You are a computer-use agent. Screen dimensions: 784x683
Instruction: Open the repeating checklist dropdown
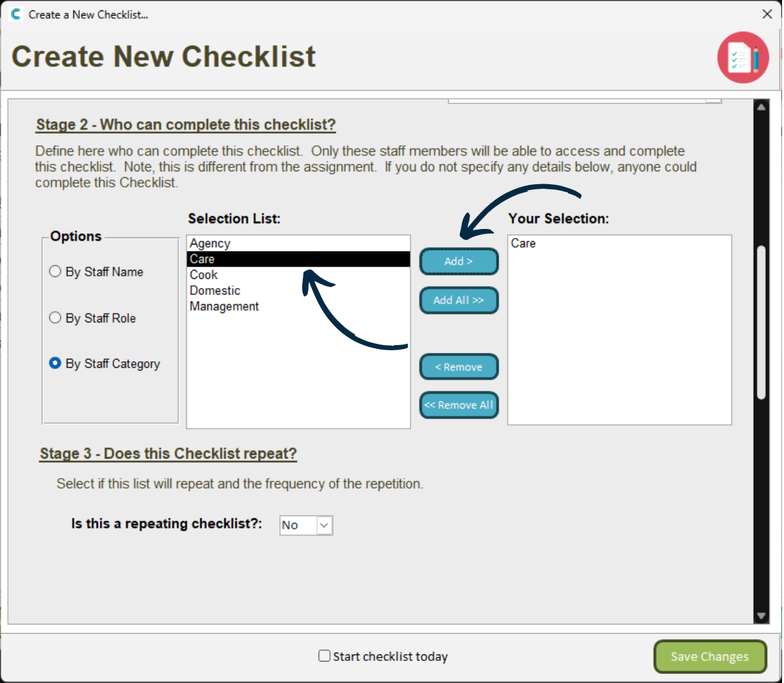[324, 525]
